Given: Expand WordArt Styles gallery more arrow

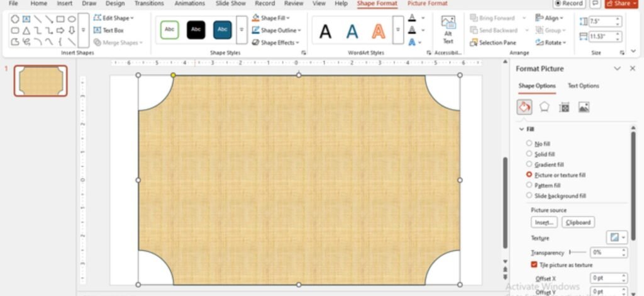Looking at the screenshot, I should (x=398, y=30).
